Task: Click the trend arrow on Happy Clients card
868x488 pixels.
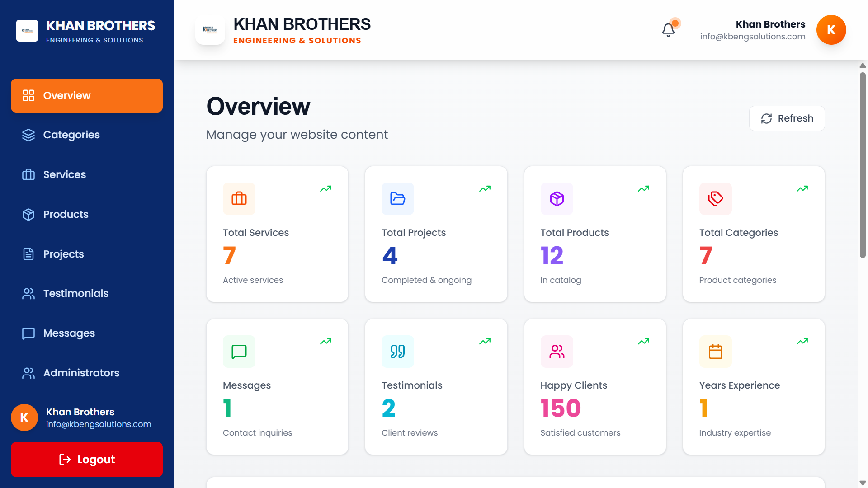Action: (644, 341)
